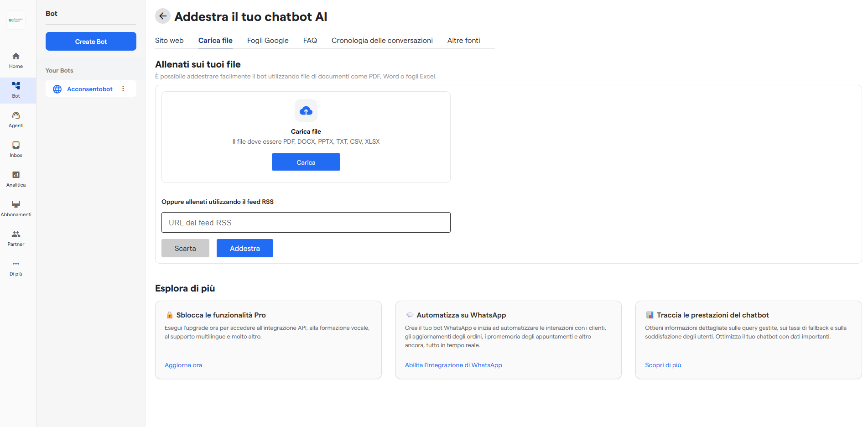Switch to Cronologia delle conversazioni
This screenshot has width=868, height=427.
point(382,40)
